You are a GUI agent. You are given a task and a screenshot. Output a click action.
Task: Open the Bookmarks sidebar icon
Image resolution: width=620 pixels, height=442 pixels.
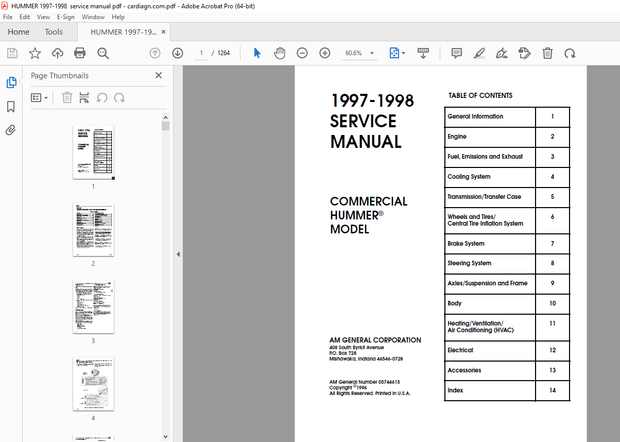click(11, 106)
